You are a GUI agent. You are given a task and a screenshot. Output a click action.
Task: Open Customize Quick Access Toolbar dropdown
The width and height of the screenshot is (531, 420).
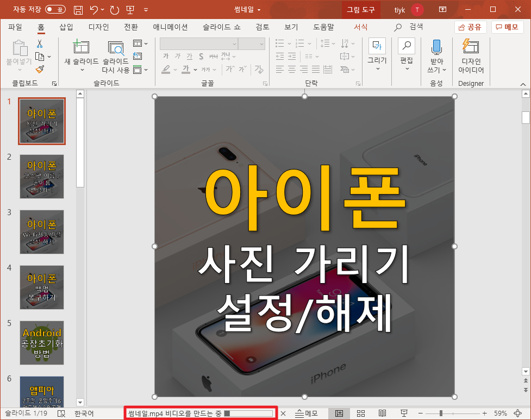pyautogui.click(x=146, y=10)
